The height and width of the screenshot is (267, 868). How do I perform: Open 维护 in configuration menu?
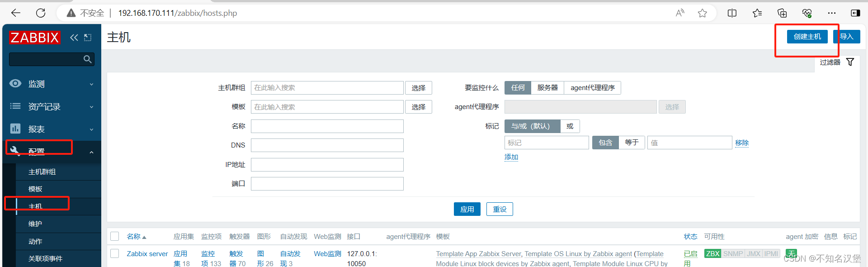pos(35,224)
